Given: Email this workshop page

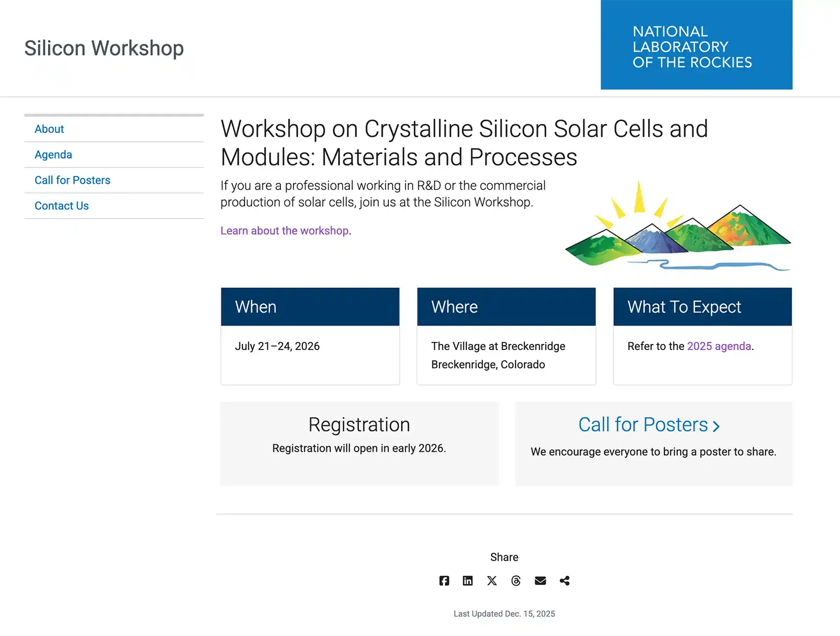Looking at the screenshot, I should 540,581.
